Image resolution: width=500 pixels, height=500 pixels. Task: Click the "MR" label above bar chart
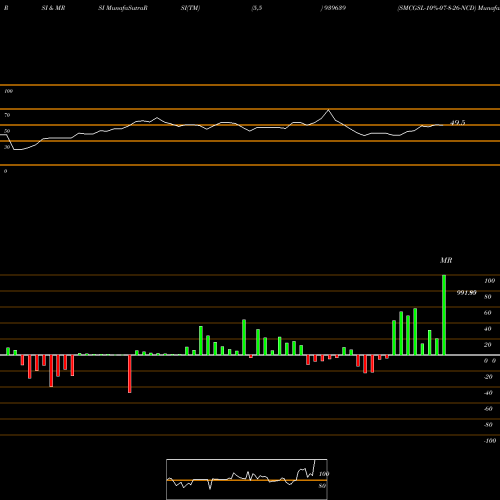click(446, 260)
